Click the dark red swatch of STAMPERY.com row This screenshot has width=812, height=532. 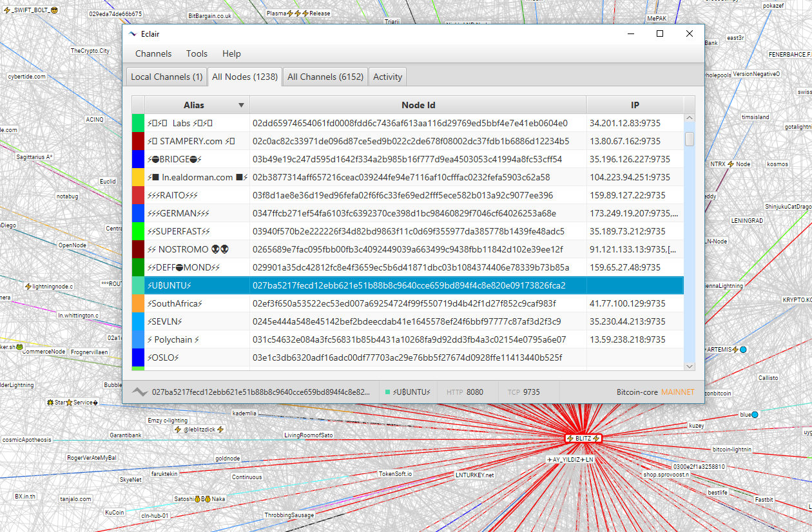138,141
